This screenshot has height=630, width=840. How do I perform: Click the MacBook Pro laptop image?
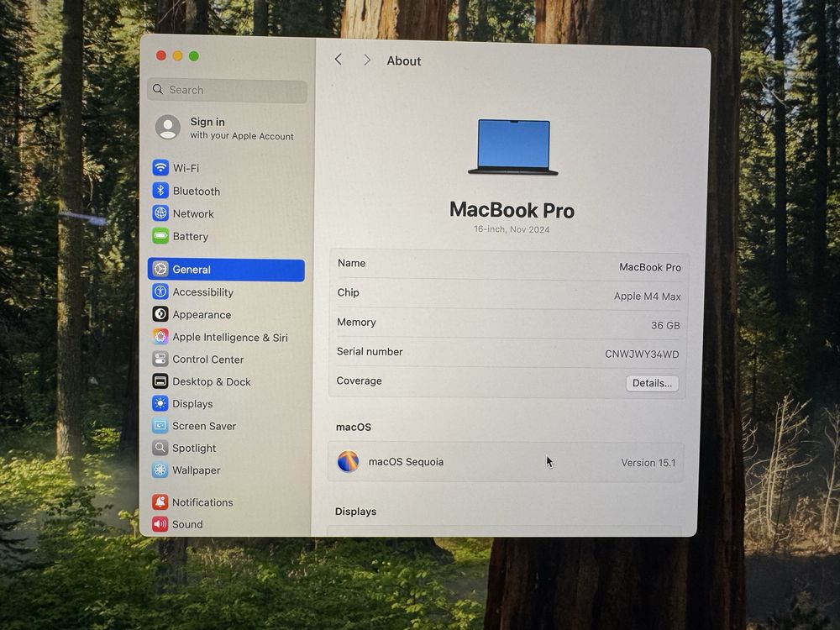[512, 147]
